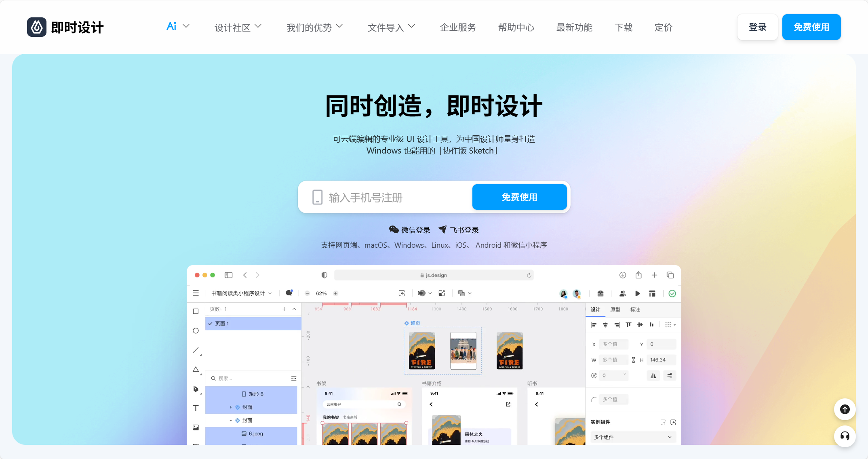Focus the 输入手机号注册 phone field
This screenshot has width=868, height=459.
386,197
